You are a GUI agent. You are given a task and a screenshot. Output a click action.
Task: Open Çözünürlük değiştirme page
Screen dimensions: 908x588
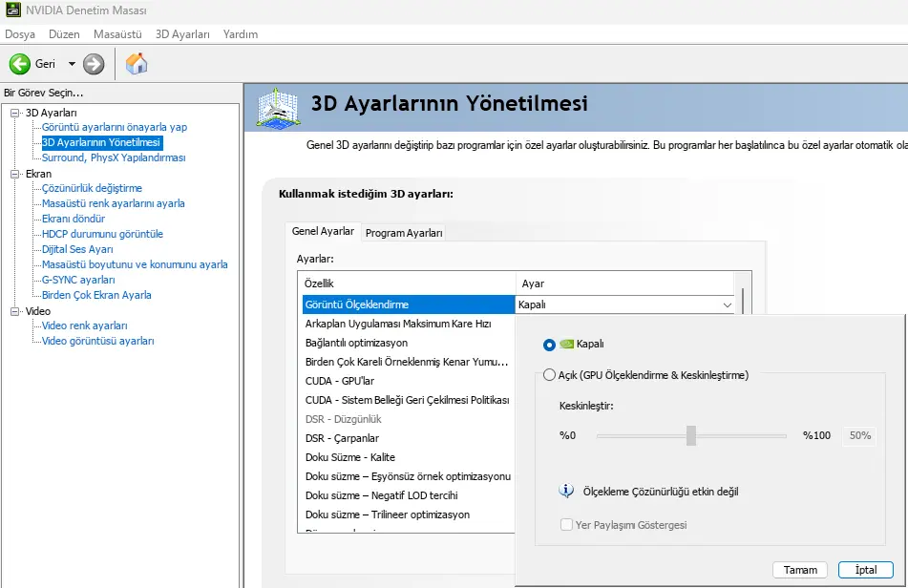coord(92,188)
